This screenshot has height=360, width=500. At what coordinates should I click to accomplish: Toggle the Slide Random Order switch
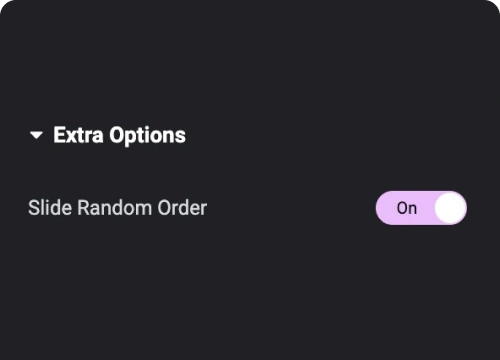point(421,208)
